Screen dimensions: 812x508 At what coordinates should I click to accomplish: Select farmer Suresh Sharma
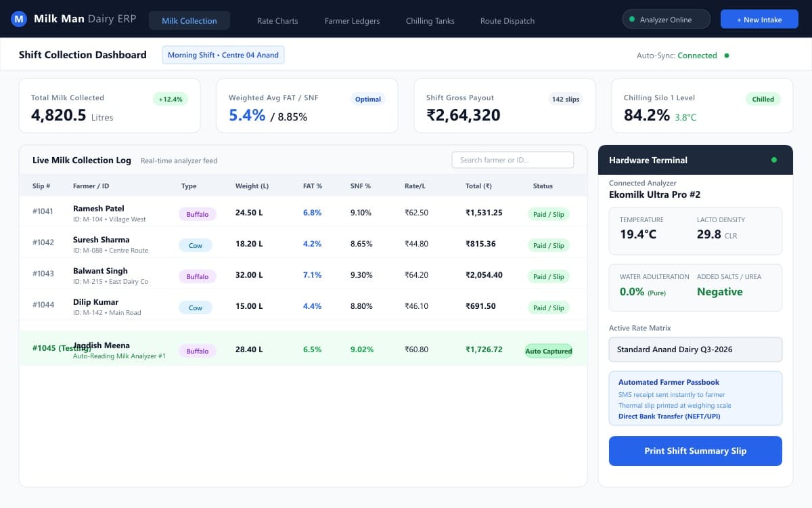(101, 239)
